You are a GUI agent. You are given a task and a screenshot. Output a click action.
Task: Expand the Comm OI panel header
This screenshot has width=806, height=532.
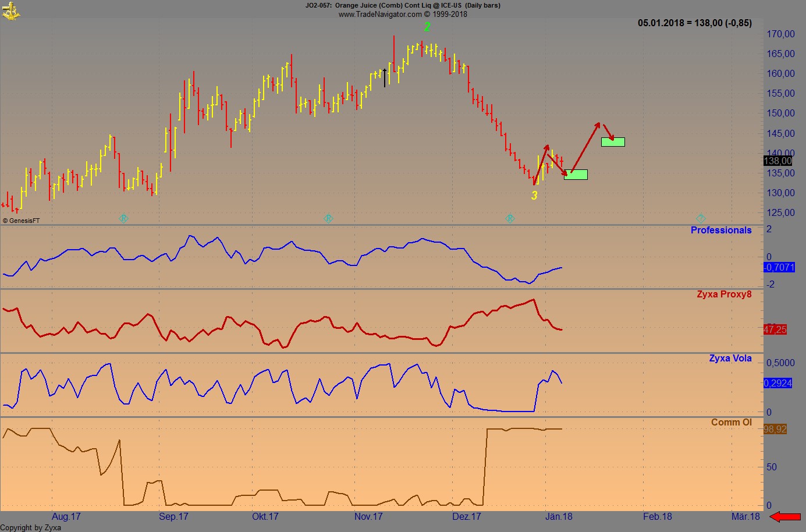733,422
